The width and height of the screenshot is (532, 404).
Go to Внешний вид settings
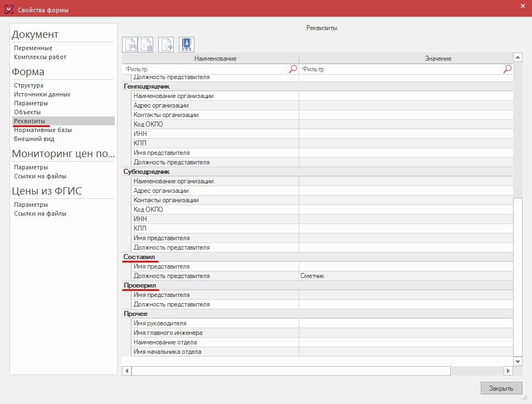click(34, 139)
